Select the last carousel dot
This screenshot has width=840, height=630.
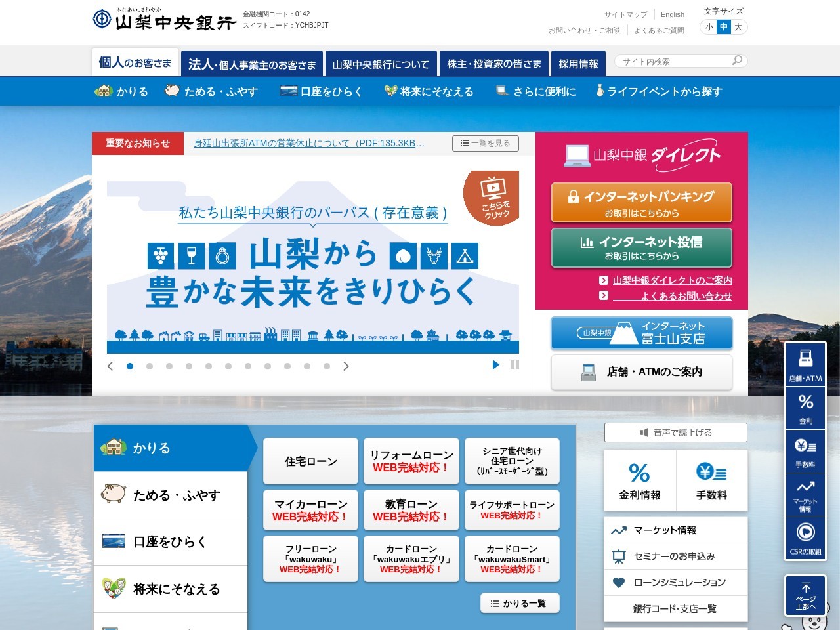tap(327, 366)
